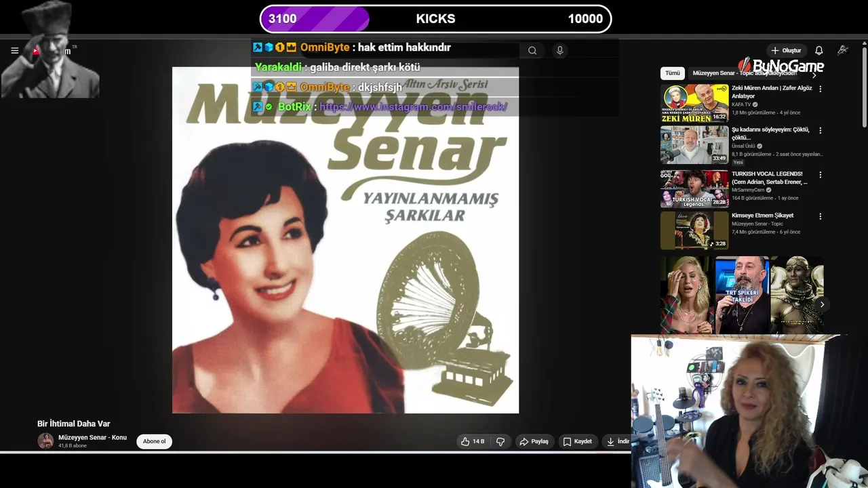
Task: Open the Ünsal Ünlü channel link
Action: point(743,146)
